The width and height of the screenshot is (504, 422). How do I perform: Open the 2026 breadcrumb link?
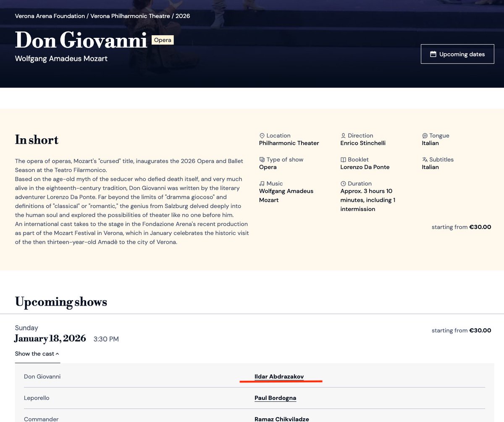[183, 16]
